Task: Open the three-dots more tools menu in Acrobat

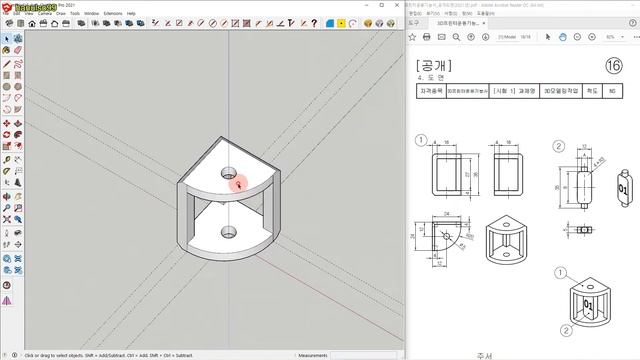Action: (x=636, y=37)
